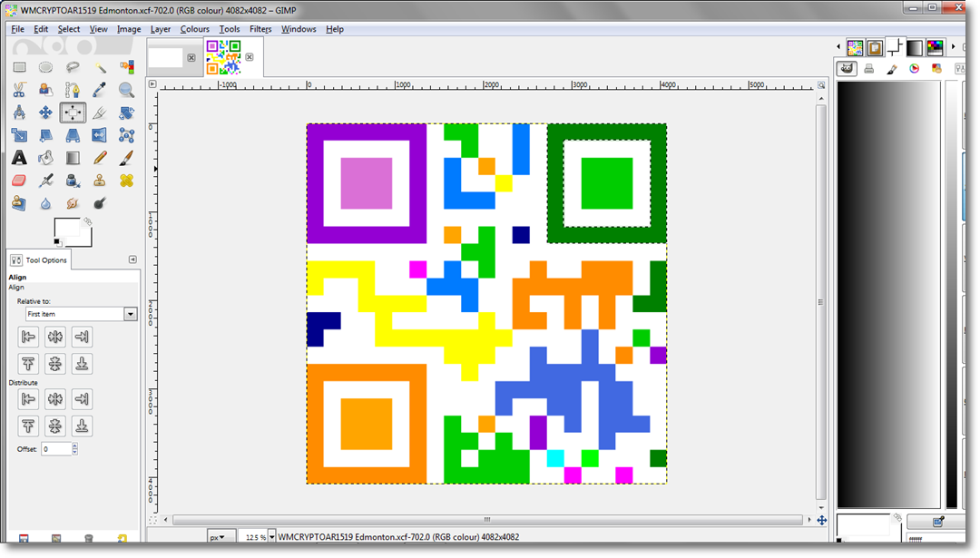Select the Scale tool
980x558 pixels.
click(19, 135)
